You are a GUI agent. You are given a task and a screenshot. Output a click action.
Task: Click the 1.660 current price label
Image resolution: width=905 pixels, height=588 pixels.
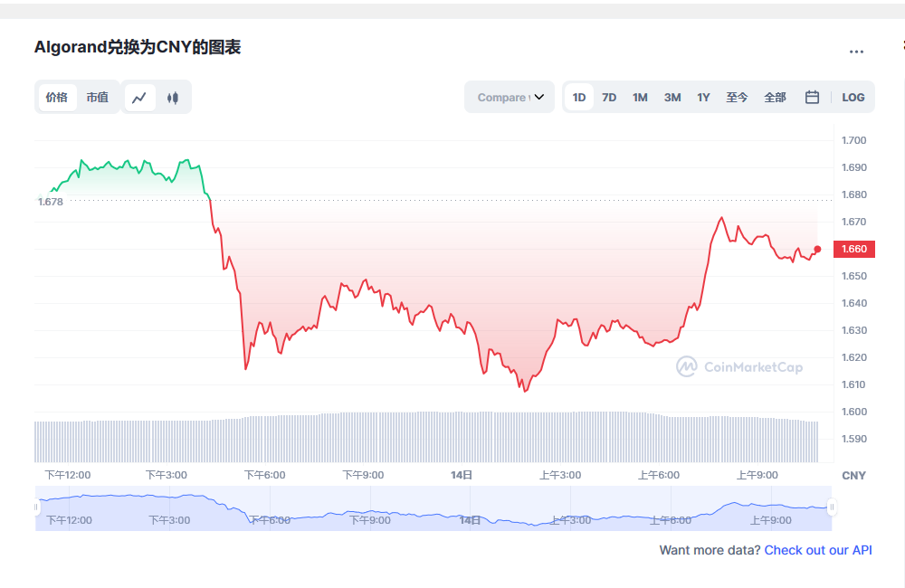click(854, 250)
